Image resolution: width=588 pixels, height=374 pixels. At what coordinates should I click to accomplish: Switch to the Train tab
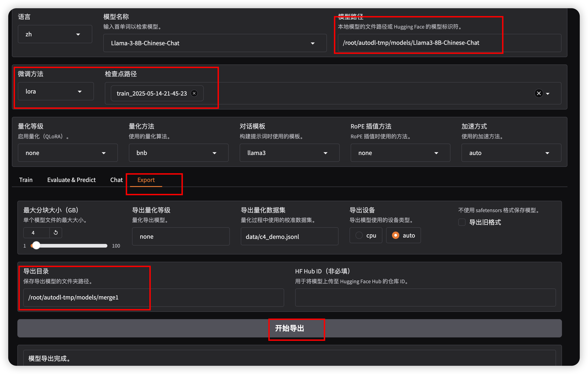[x=26, y=180]
